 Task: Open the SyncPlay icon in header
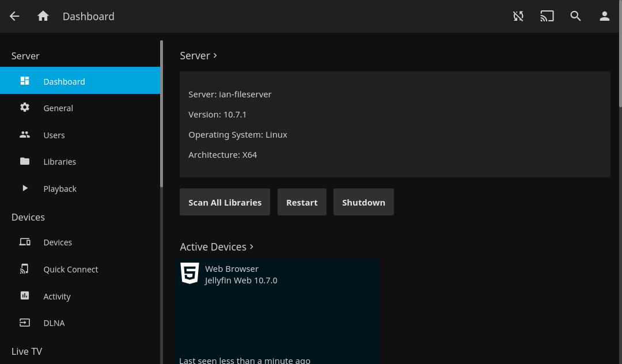point(518,16)
